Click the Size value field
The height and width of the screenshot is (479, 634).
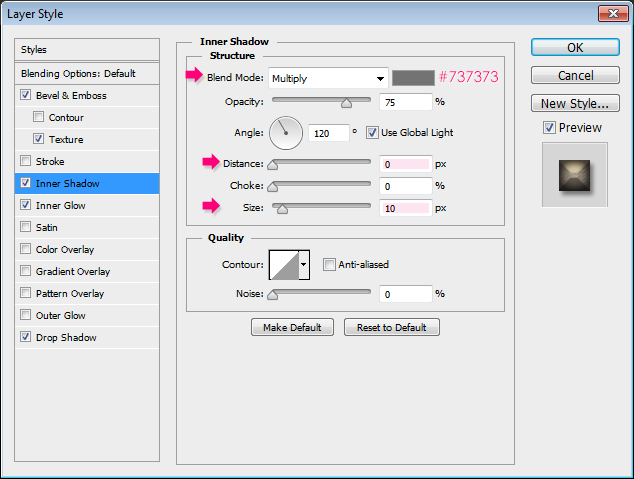406,208
